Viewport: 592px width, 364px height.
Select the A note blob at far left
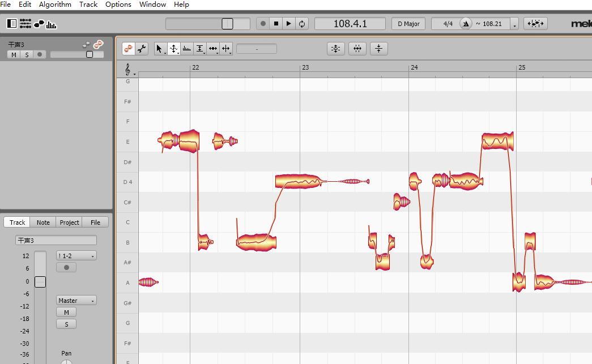148,282
